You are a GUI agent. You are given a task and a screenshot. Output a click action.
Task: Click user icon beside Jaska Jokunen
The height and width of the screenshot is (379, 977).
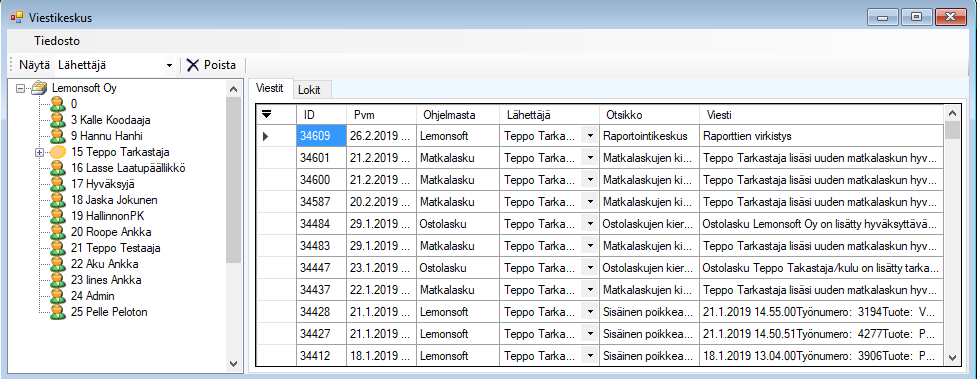[x=57, y=200]
